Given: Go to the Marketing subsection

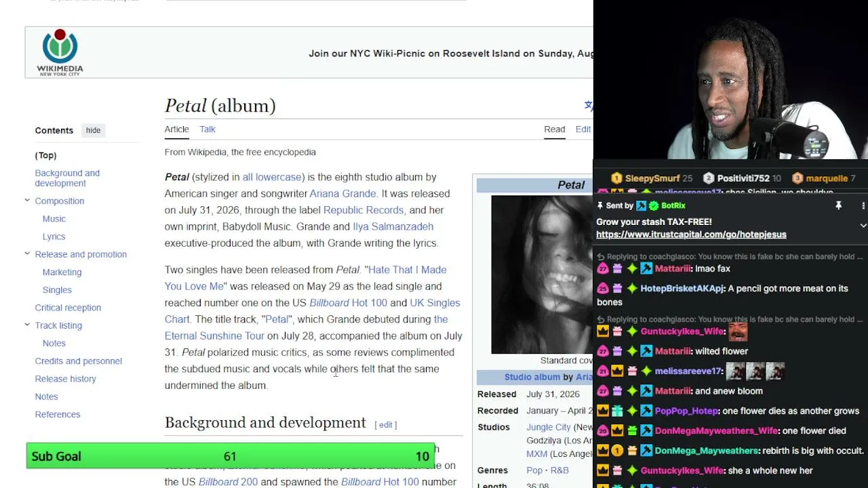Looking at the screenshot, I should (62, 272).
